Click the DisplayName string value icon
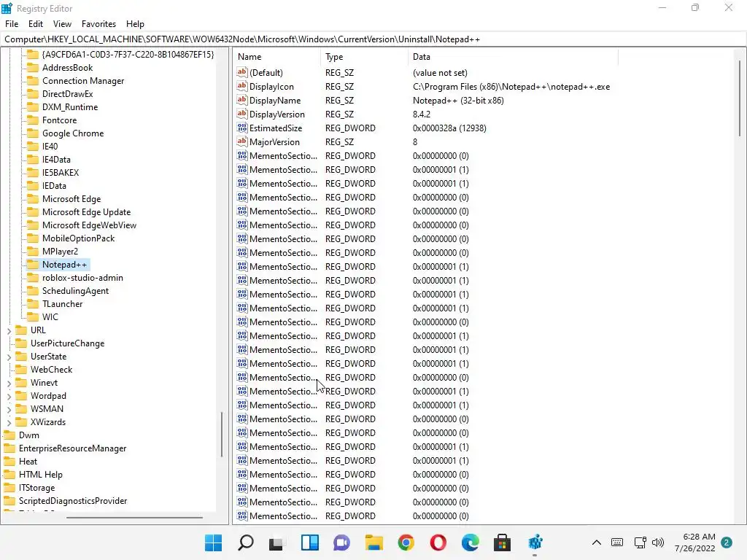The width and height of the screenshot is (747, 560). point(242,100)
